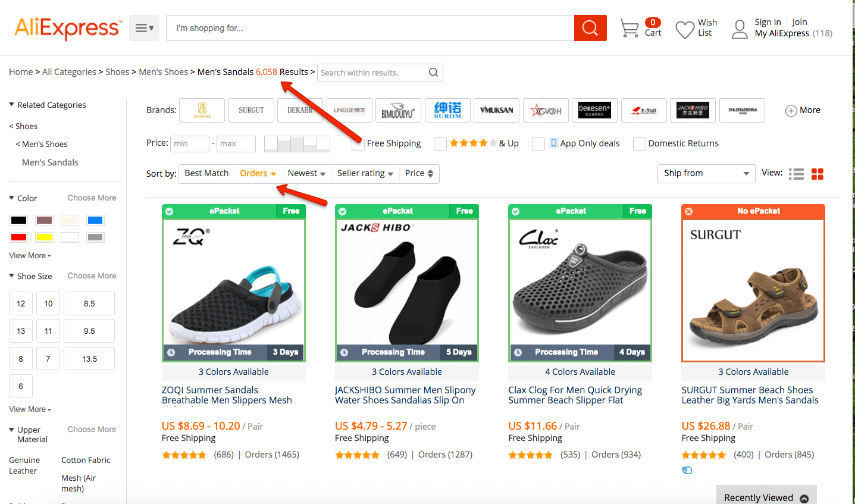Open the categories hamburger menu
The image size is (855, 504).
[144, 28]
